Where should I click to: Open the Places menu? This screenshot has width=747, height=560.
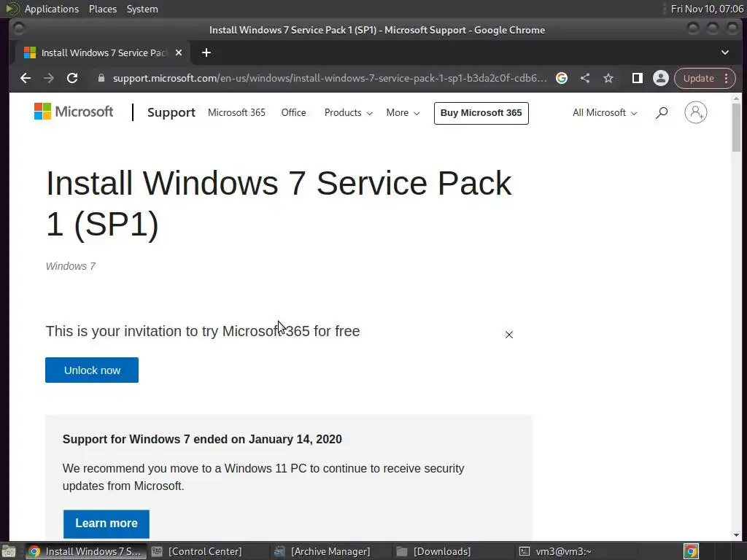click(103, 9)
